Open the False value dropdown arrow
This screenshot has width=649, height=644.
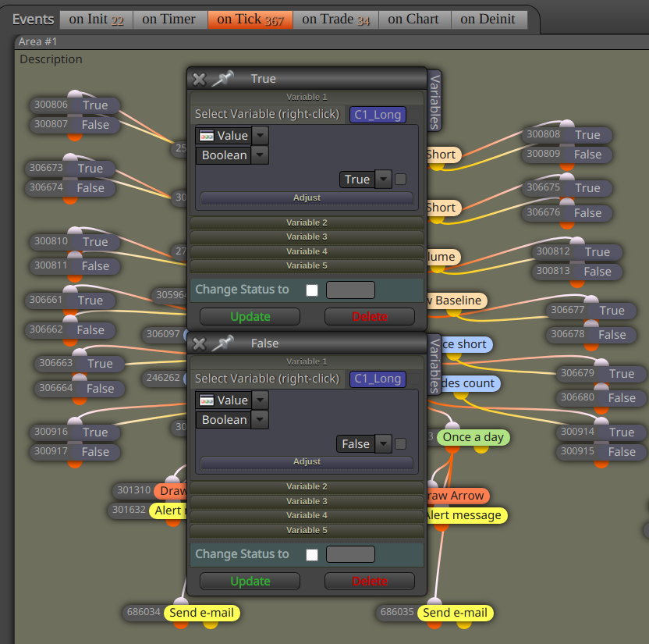pos(383,444)
